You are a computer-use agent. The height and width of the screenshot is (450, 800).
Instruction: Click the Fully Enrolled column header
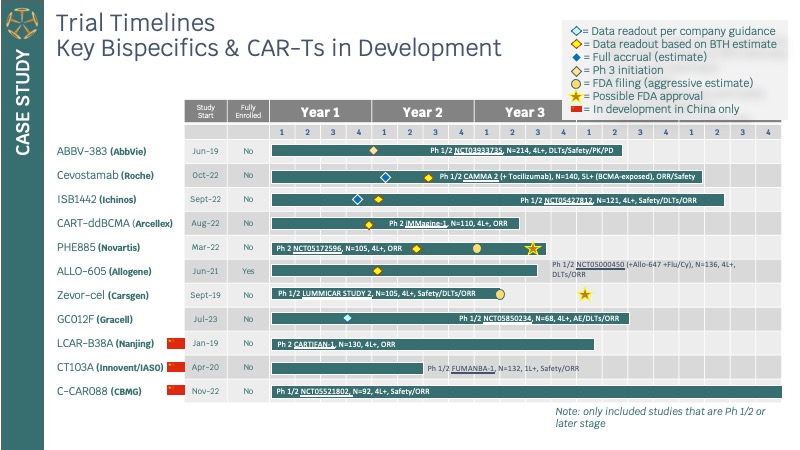248,111
